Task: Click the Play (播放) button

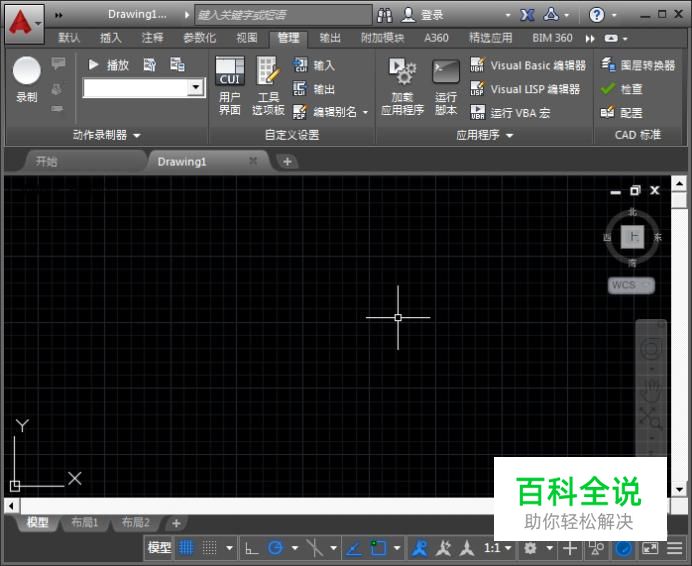Action: click(109, 65)
